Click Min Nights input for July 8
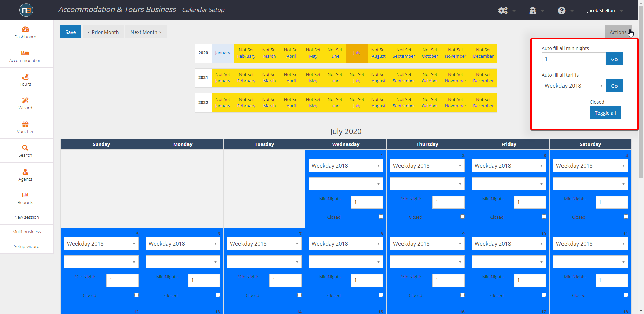Screen dimensions: 644x314 pos(367,280)
